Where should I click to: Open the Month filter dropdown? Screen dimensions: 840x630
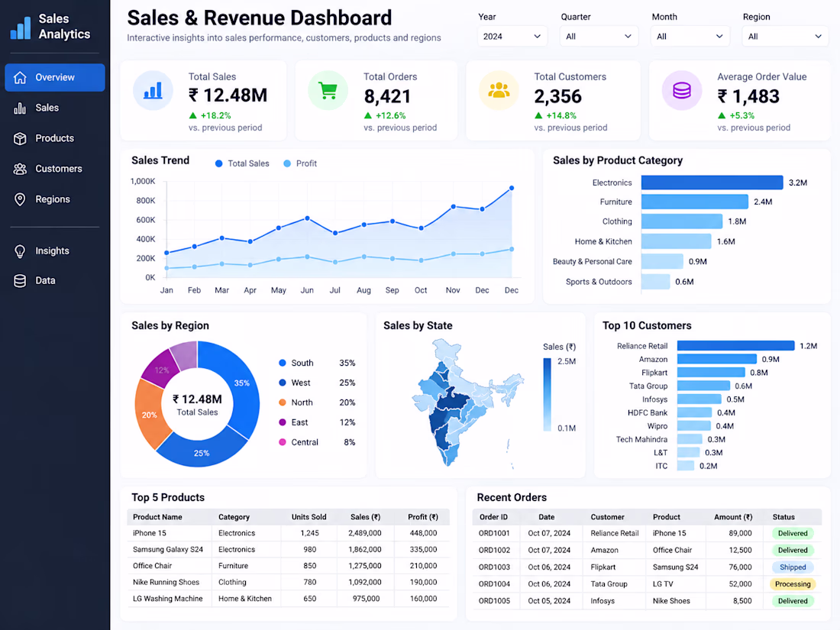pos(690,37)
